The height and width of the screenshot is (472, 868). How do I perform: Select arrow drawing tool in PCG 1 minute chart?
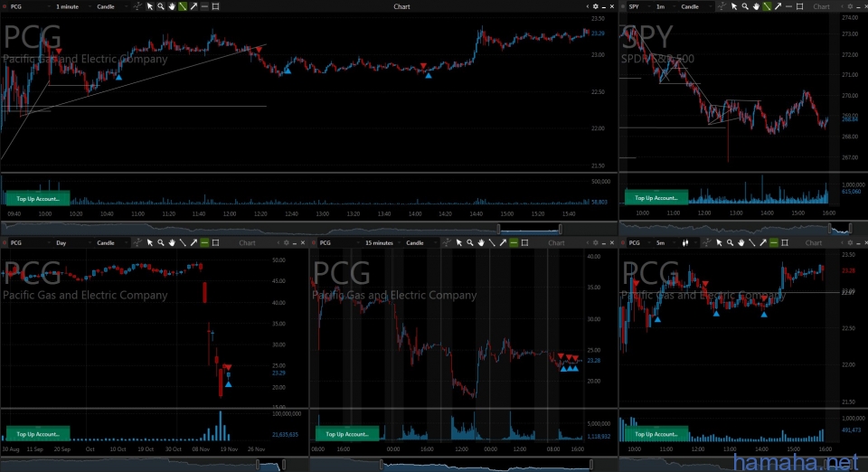193,6
